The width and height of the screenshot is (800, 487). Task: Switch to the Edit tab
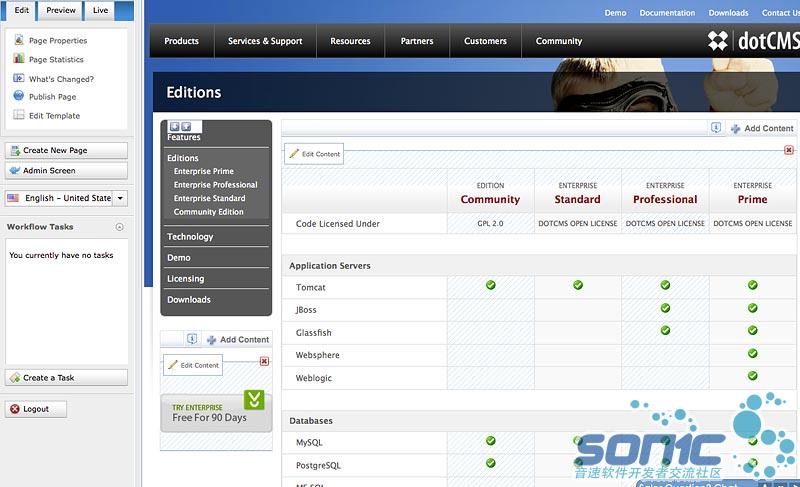[21, 10]
